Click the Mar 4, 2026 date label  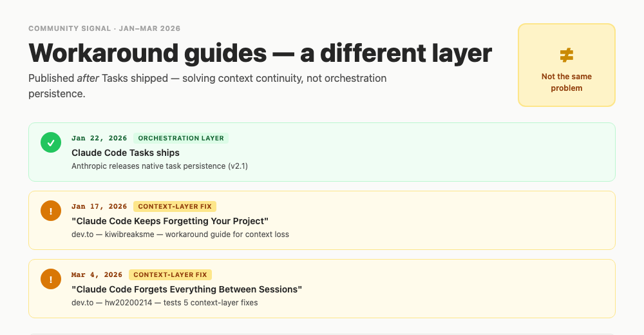coord(97,274)
